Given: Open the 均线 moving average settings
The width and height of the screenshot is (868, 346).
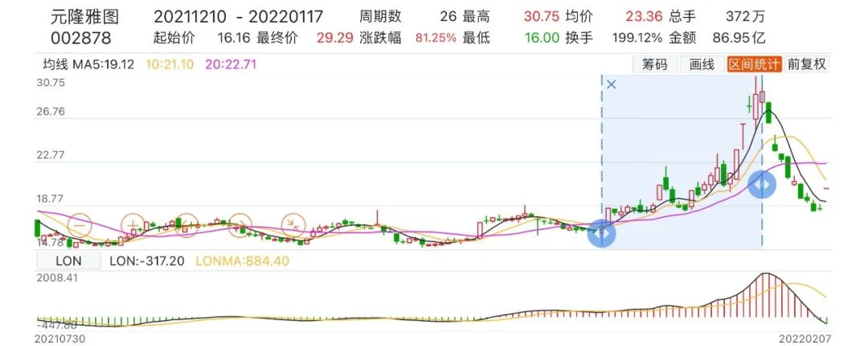Looking at the screenshot, I should coord(55,64).
